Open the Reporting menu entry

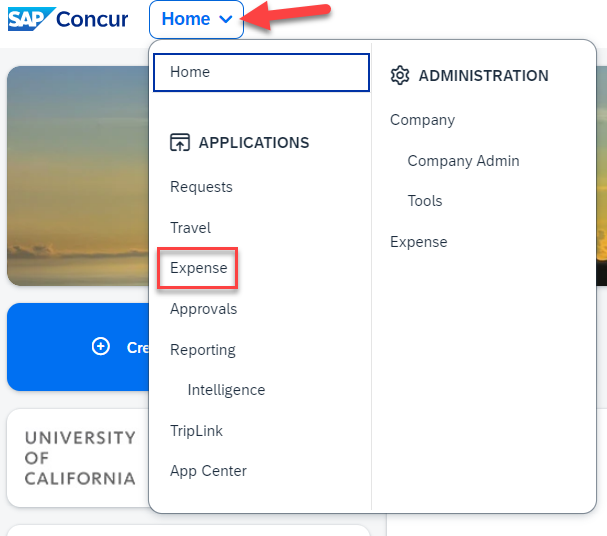(x=202, y=350)
